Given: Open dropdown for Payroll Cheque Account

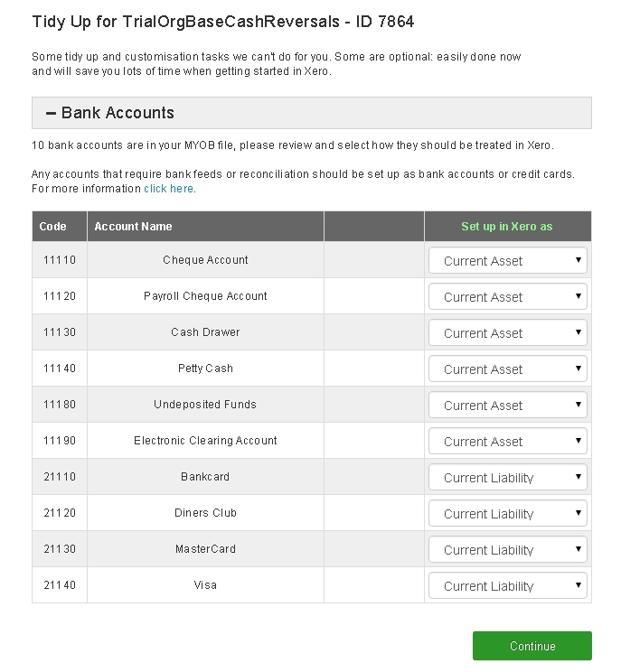Looking at the screenshot, I should tap(507, 297).
